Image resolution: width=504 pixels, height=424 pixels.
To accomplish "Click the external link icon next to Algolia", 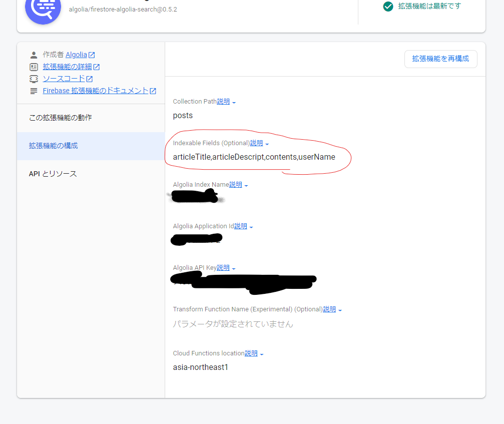I will (91, 54).
